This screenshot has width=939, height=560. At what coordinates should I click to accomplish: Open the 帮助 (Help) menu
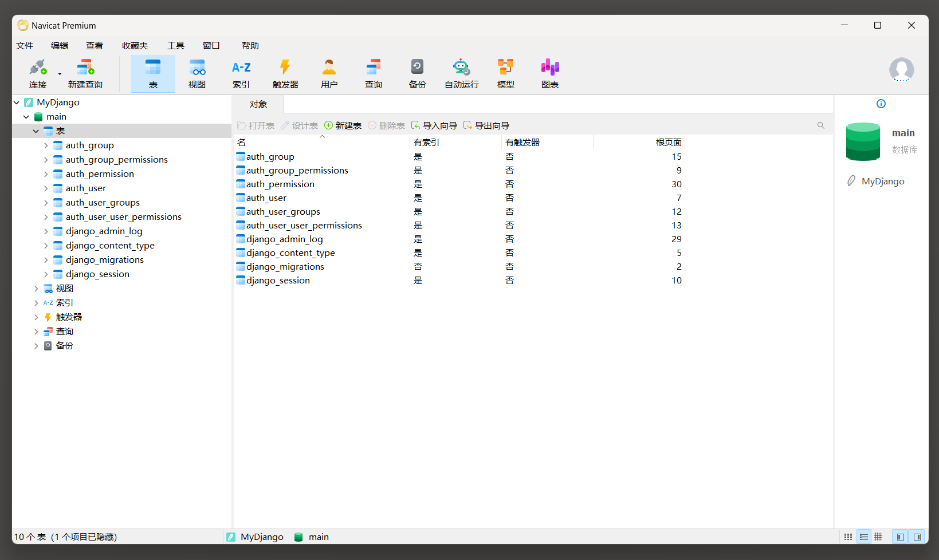coord(250,45)
